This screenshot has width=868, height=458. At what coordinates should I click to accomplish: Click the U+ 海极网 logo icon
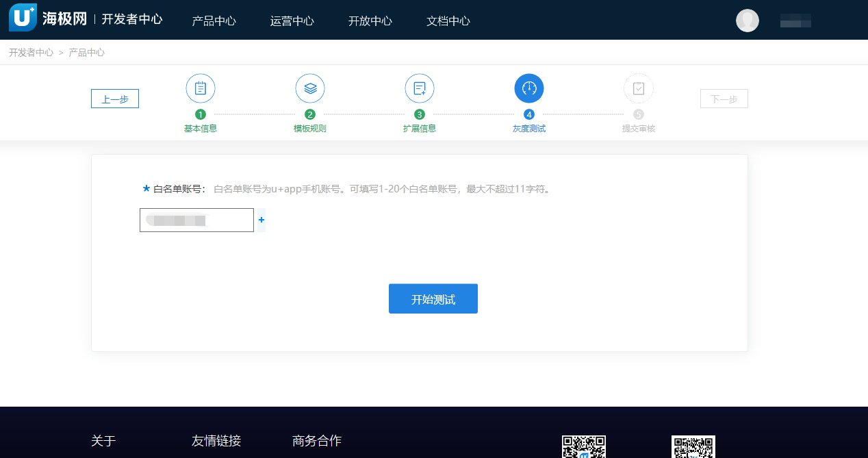[22, 18]
